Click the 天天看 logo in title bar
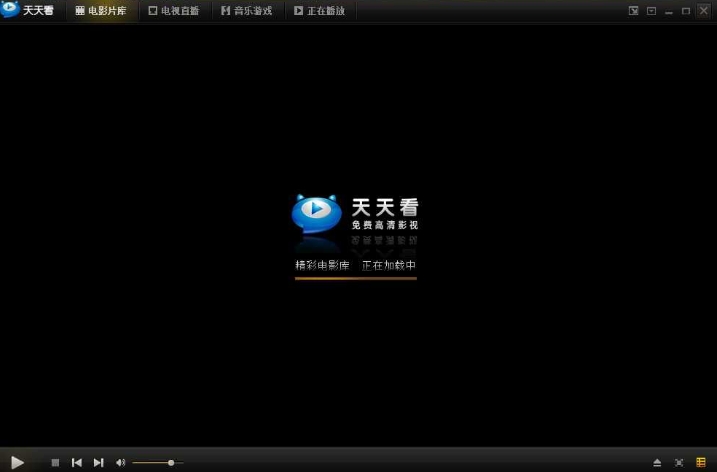This screenshot has height=472, width=717. 27,10
